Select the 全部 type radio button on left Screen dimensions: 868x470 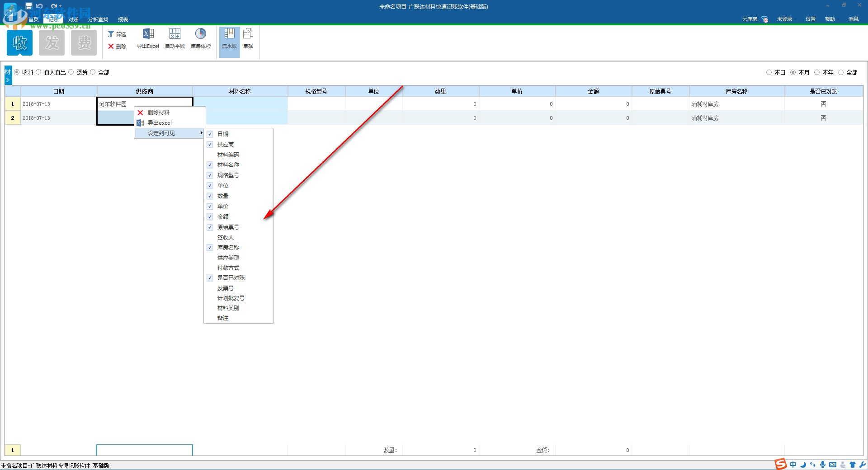coord(93,72)
